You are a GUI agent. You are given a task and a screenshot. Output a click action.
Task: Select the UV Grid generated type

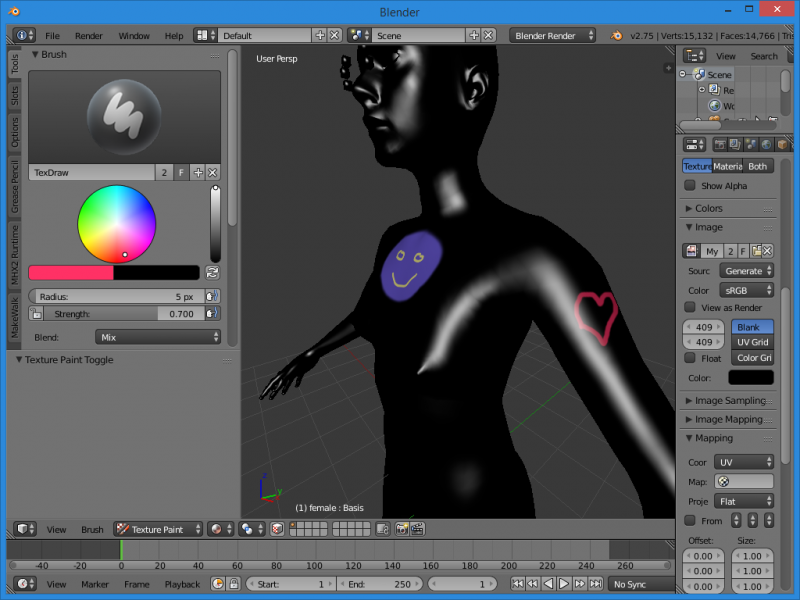point(752,342)
